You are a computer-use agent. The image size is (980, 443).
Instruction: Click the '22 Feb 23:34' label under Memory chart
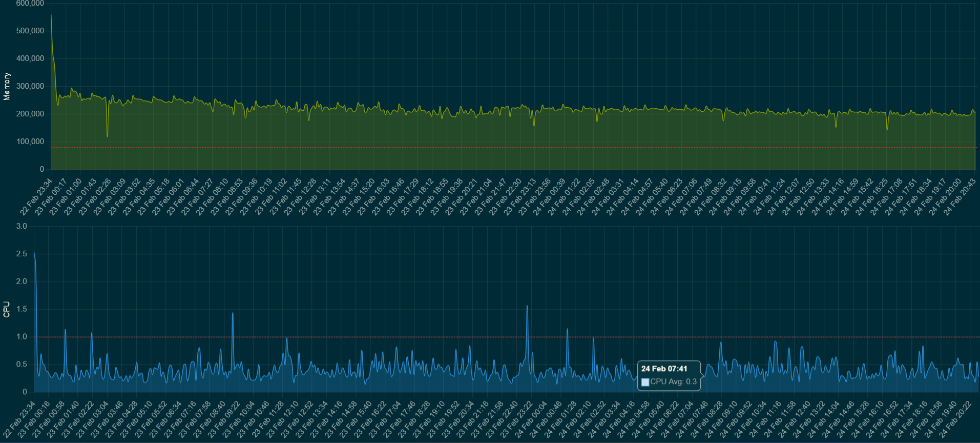point(36,197)
